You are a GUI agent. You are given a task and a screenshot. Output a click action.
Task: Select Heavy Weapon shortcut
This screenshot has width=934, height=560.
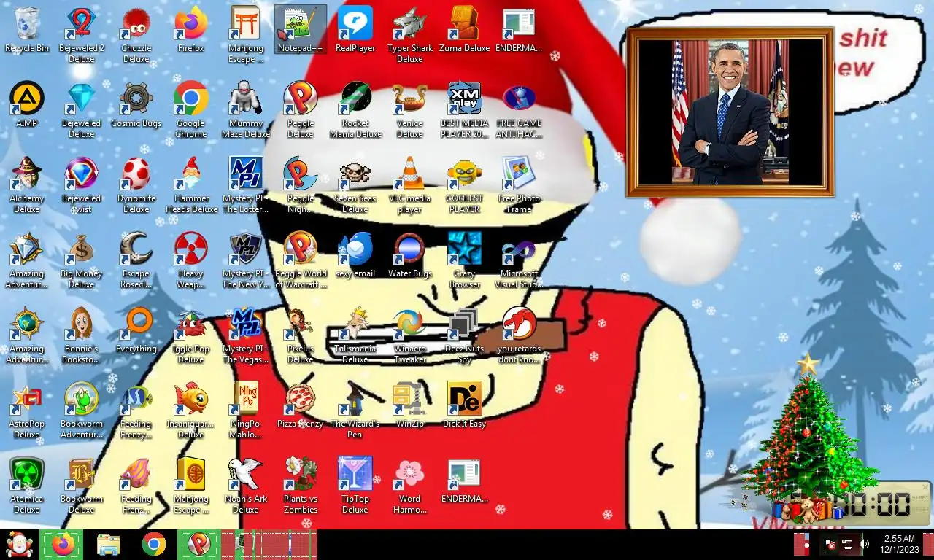[191, 260]
